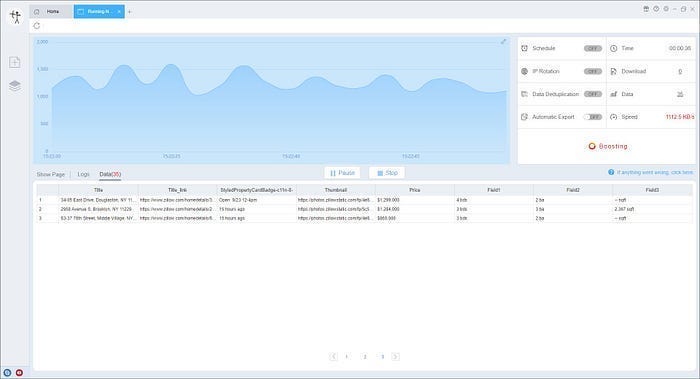Screen dimensions: 700x379
Task: Click the Boosting spinner icon
Action: click(592, 146)
